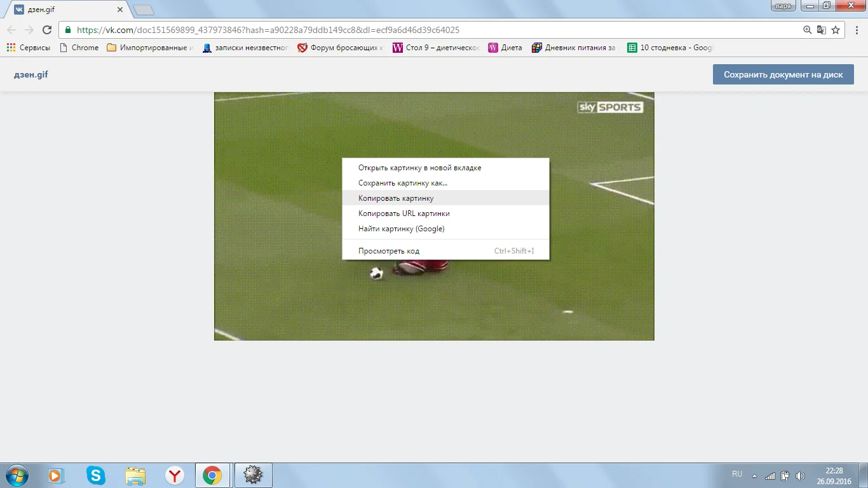The image size is (868, 488).
Task: Click the power battery tray icon
Action: coord(785,476)
